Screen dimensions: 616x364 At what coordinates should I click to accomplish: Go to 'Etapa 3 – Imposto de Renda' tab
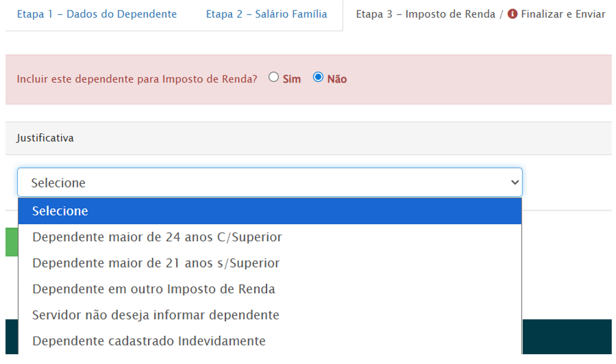pos(425,15)
